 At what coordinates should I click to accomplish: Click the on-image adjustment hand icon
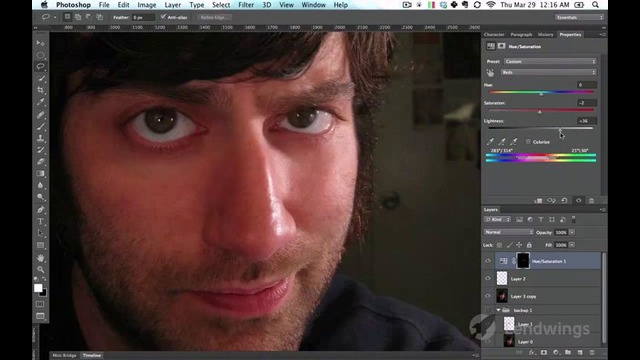coord(490,73)
